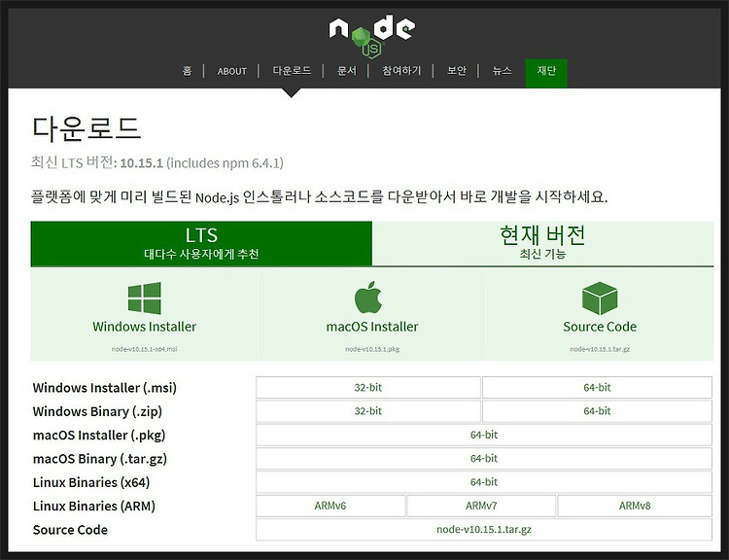Image resolution: width=729 pixels, height=560 pixels.
Task: Download 64-bit macOS Binary (.tar.gz)
Action: 484,459
